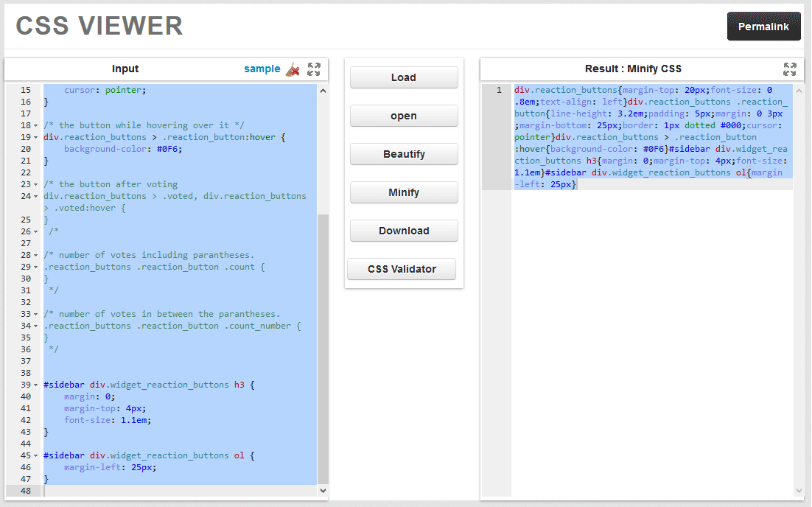Download the processed CSS file
This screenshot has height=507, width=812.
point(404,231)
